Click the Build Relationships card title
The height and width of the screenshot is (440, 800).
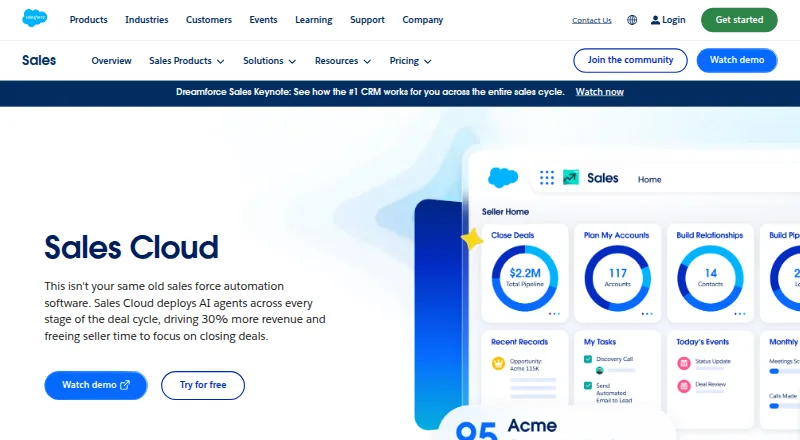click(710, 235)
